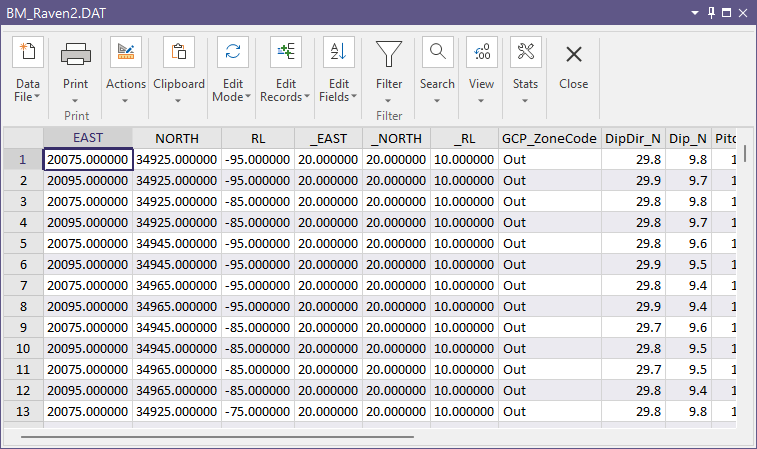Image resolution: width=757 pixels, height=449 pixels.
Task: Select the EAST column header
Action: tap(88, 138)
